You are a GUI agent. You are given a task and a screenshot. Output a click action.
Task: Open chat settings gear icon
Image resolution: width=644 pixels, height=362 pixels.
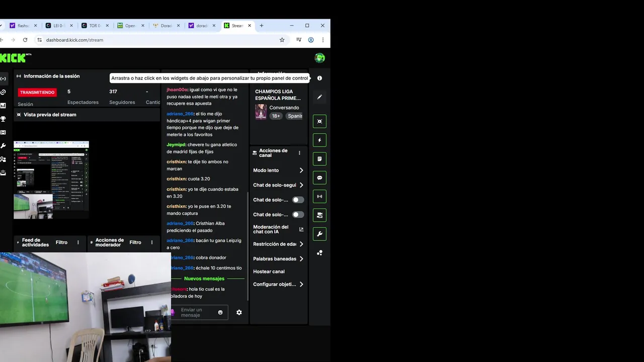239,312
